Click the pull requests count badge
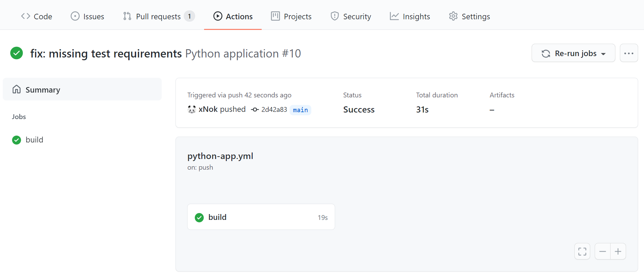 pos(189,16)
